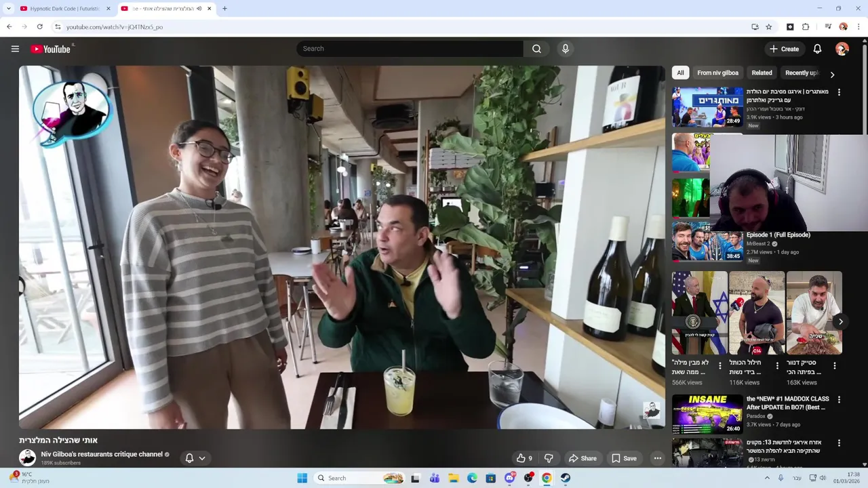Show hidden system tray icons chevron
This screenshot has height=488, width=868.
coord(767,478)
